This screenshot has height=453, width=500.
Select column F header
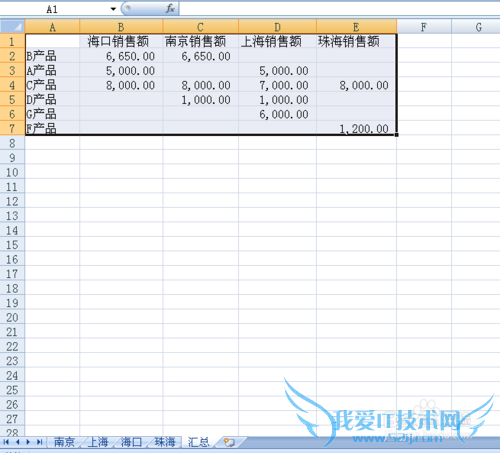tap(424, 27)
